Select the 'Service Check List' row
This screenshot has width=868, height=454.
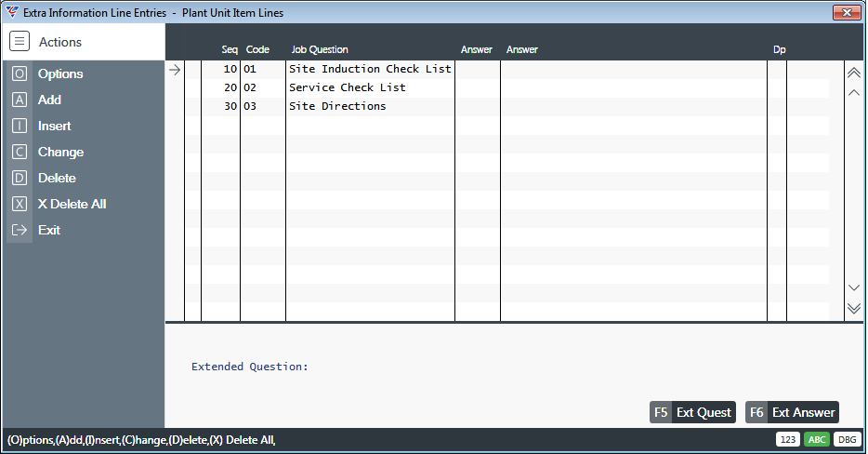(x=506, y=87)
